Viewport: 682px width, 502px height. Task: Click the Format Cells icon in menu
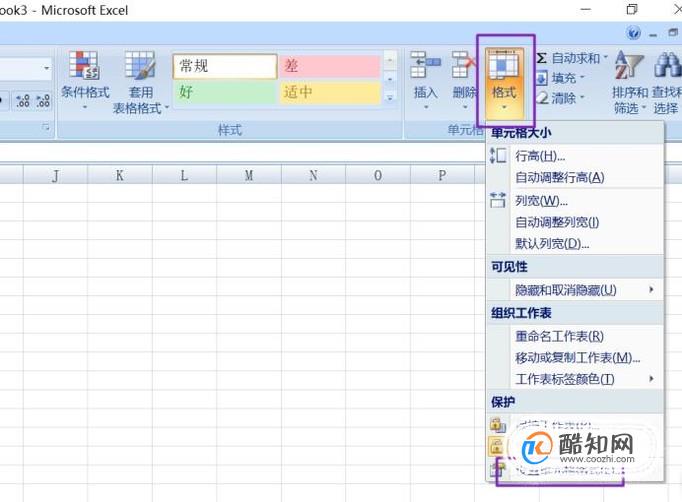point(496,469)
